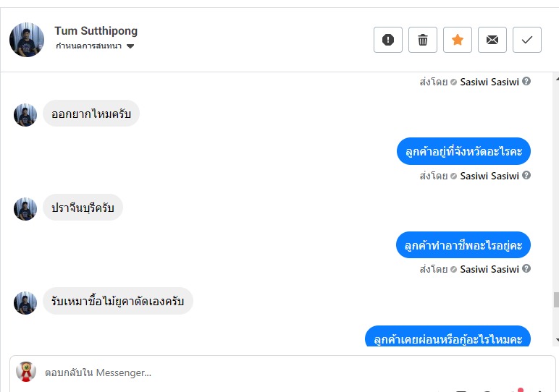
Task: Click avatar beside ปราจีนบุรีครับ message
Action: pos(25,209)
